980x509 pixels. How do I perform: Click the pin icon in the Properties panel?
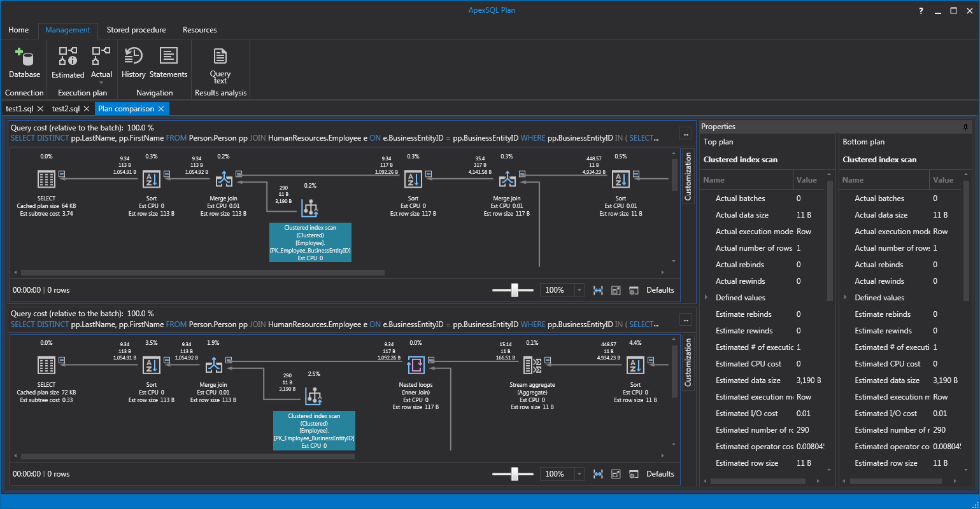pos(965,127)
